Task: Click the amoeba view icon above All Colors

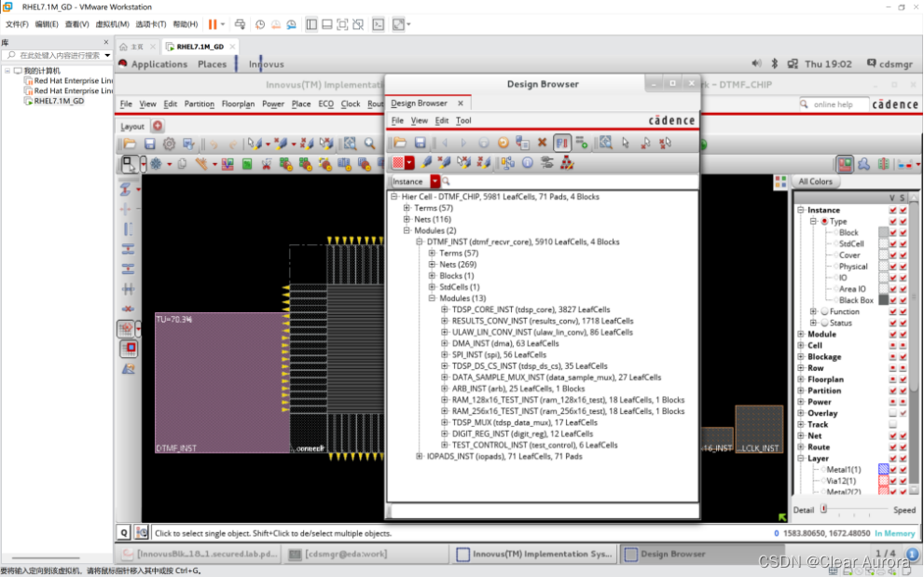Action: pos(864,164)
